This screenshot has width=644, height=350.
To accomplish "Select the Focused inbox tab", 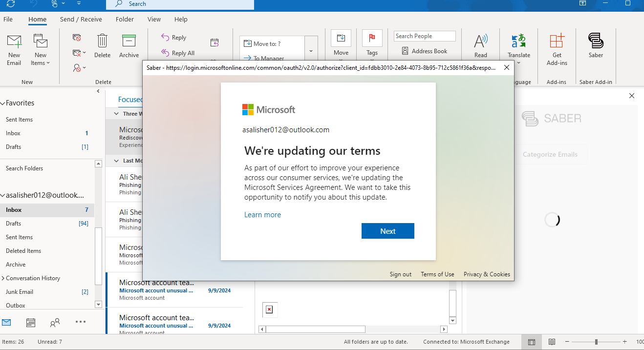I will click(x=130, y=100).
